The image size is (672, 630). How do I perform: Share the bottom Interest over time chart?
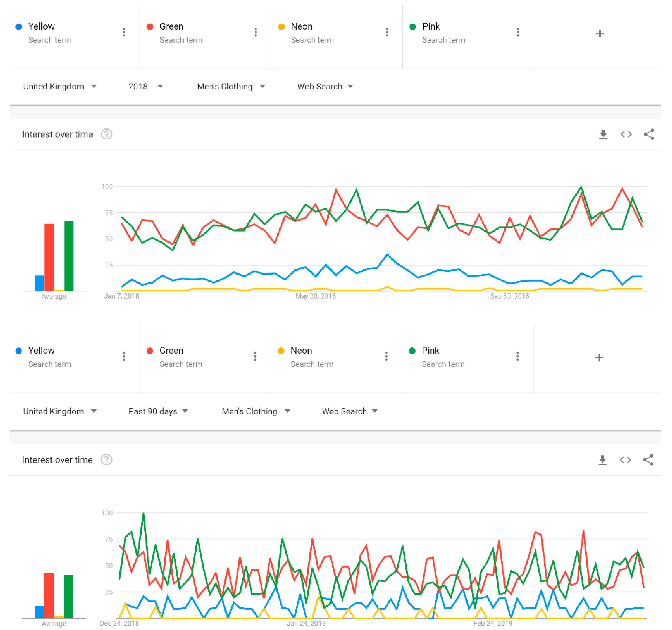648,460
